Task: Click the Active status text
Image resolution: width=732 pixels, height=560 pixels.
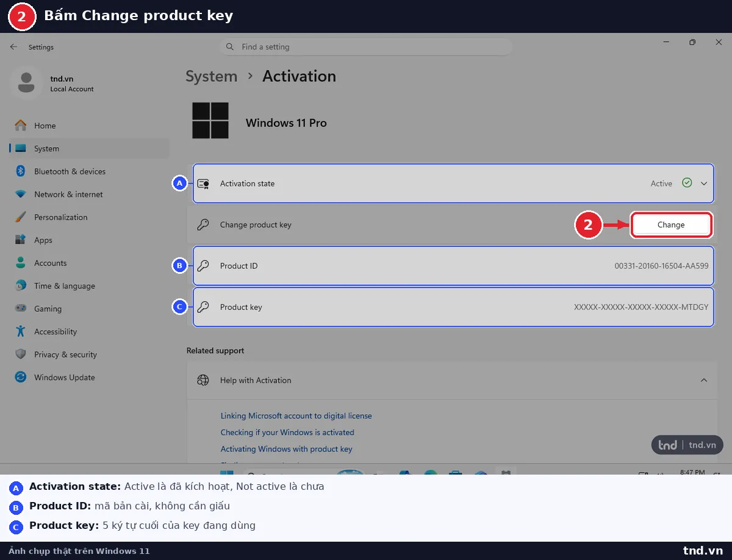Action: tap(661, 183)
